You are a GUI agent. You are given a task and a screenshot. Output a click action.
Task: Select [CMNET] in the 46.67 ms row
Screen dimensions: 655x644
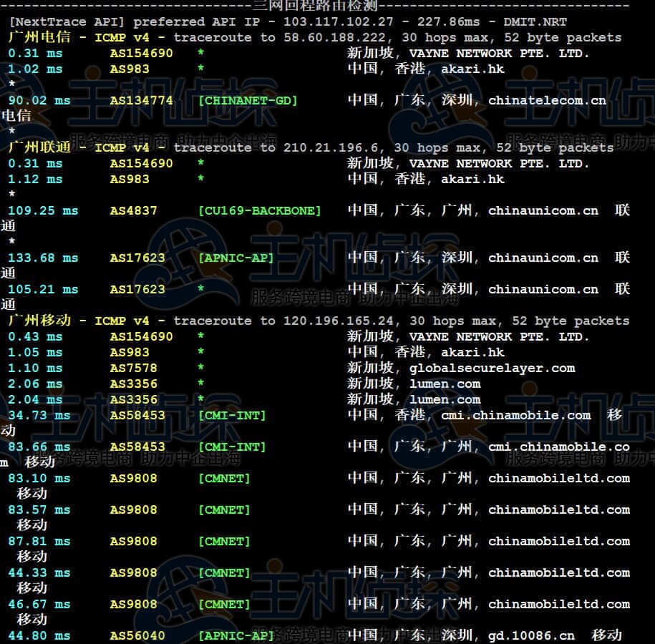click(224, 605)
